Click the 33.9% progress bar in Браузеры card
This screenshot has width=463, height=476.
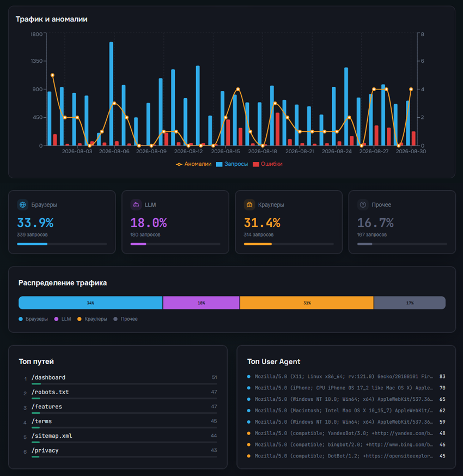(62, 244)
